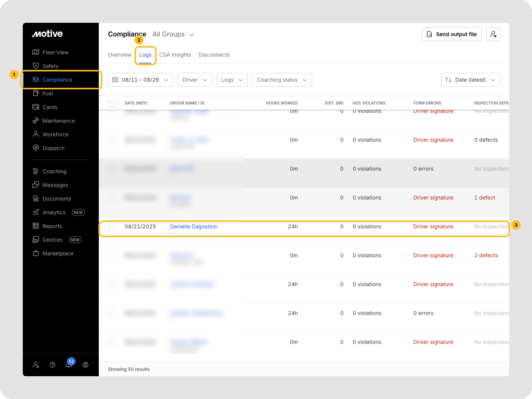This screenshot has width=532, height=399.
Task: Click the user profile icon in sidebar footer
Action: pos(85,365)
